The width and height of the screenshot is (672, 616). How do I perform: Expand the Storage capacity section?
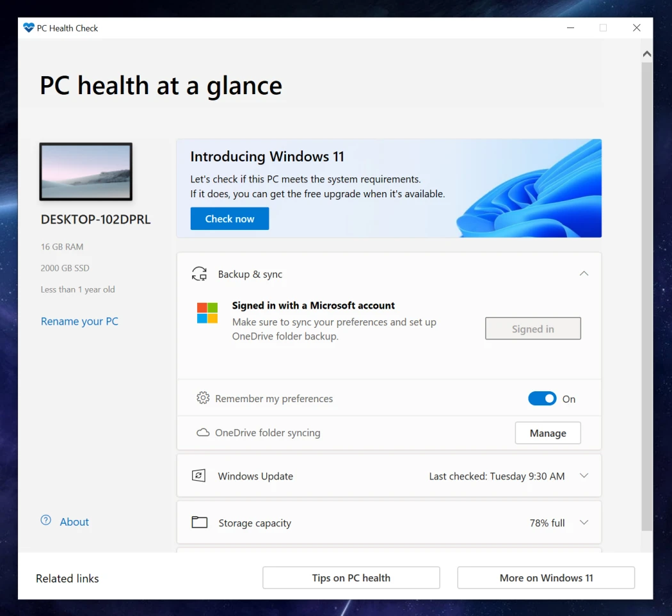pos(584,522)
